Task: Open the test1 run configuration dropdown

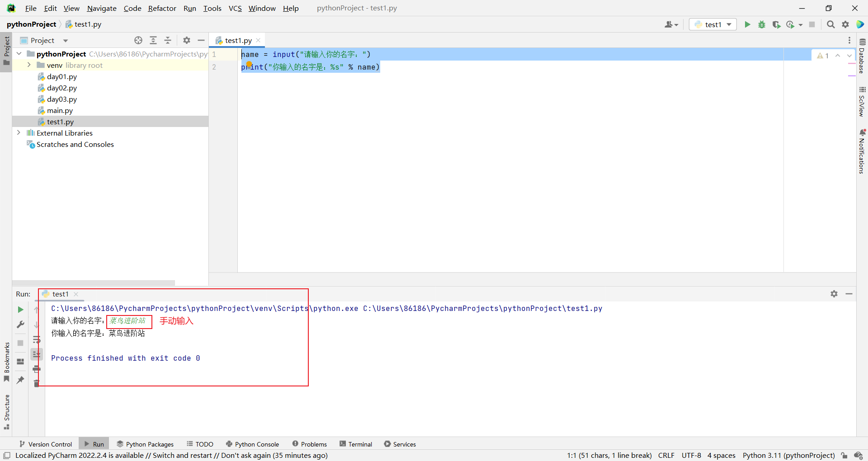Action: pos(713,24)
